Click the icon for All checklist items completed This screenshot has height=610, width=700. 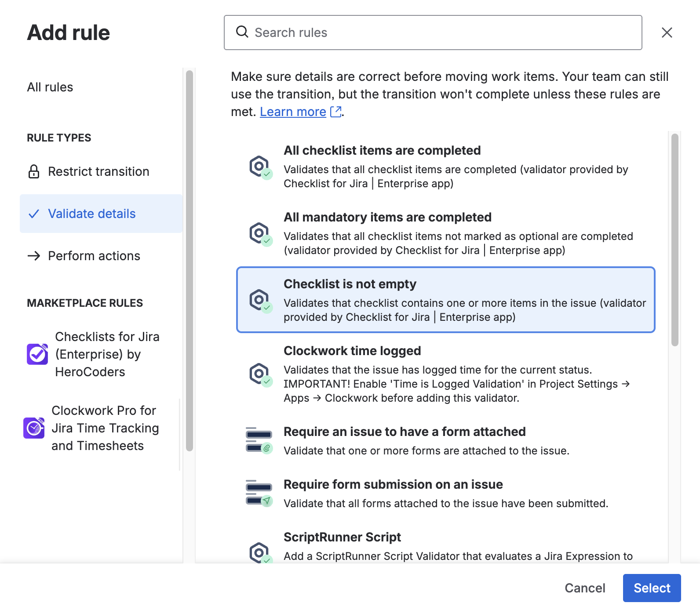tap(260, 167)
